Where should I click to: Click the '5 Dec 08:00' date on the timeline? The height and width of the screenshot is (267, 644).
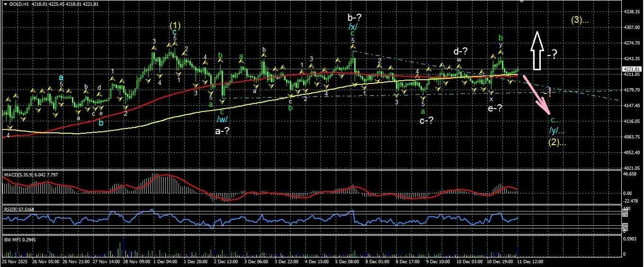tap(349, 261)
